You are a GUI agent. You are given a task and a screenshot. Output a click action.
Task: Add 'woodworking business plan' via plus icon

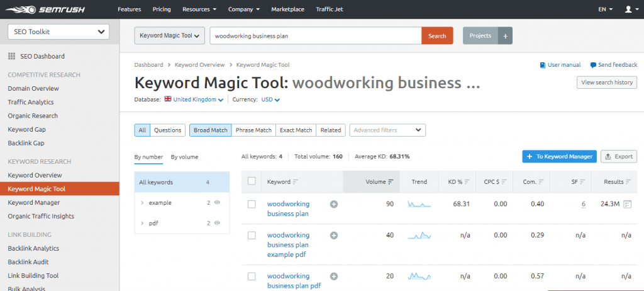(x=334, y=204)
